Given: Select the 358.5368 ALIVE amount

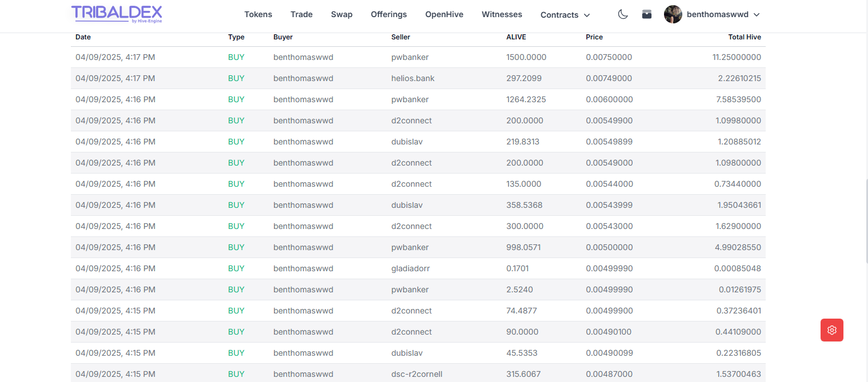Looking at the screenshot, I should [x=525, y=205].
